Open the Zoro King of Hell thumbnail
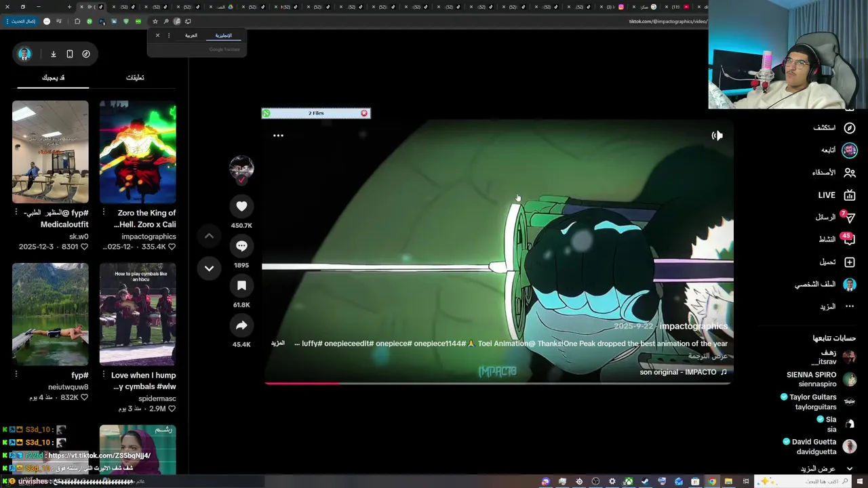868x488 pixels. pyautogui.click(x=138, y=152)
